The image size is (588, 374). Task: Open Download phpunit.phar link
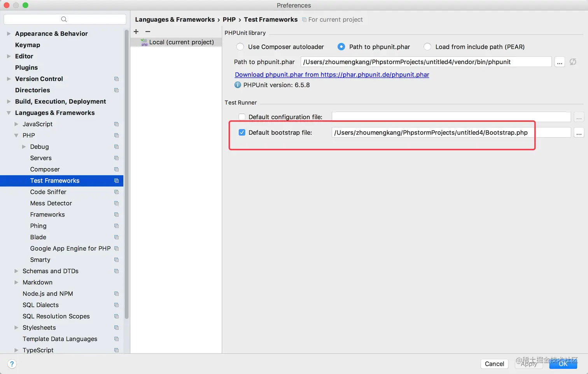[x=332, y=75]
